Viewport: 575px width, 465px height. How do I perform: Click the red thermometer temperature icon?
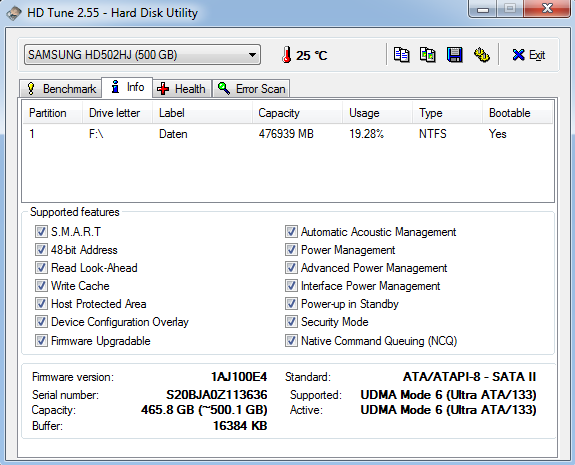click(x=287, y=55)
